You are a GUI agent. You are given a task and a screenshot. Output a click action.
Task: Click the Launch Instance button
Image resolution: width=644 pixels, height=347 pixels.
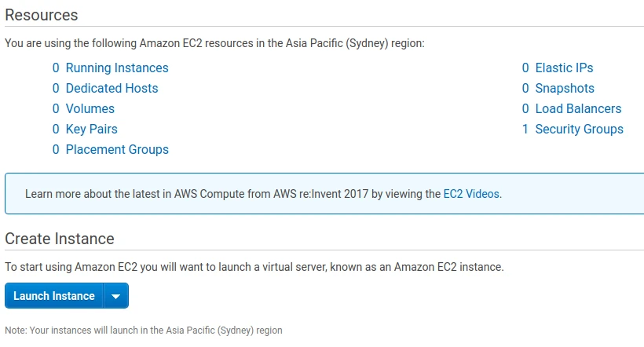[x=54, y=296]
